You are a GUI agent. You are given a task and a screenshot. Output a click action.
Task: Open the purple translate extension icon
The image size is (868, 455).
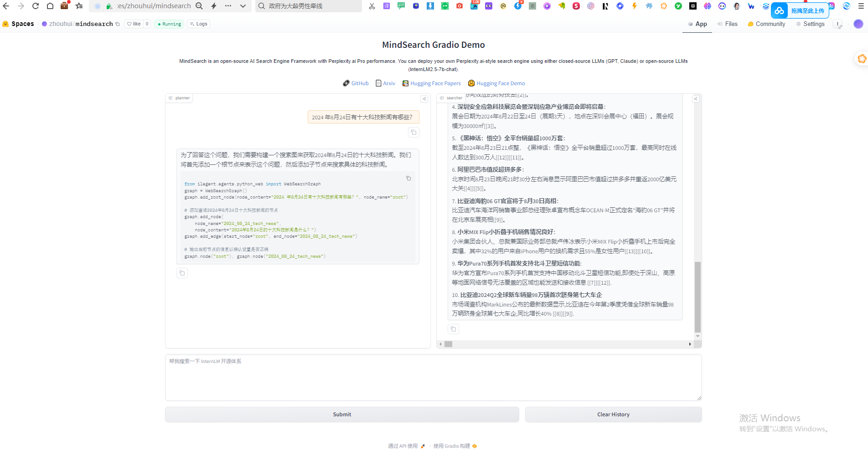387,6
